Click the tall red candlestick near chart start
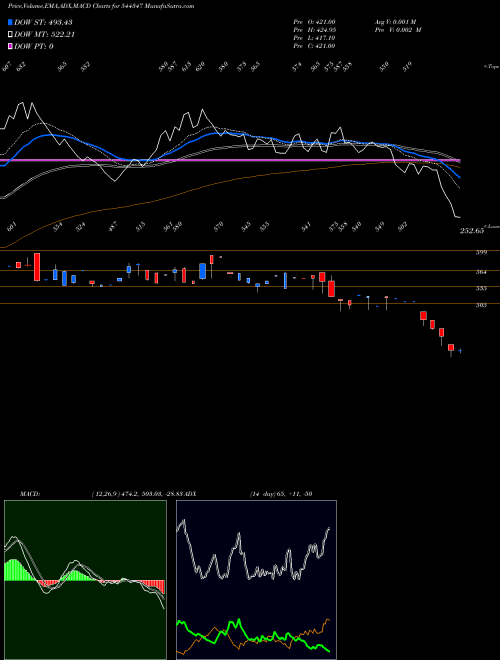Image resolution: width=500 pixels, height=660 pixels. [x=37, y=267]
